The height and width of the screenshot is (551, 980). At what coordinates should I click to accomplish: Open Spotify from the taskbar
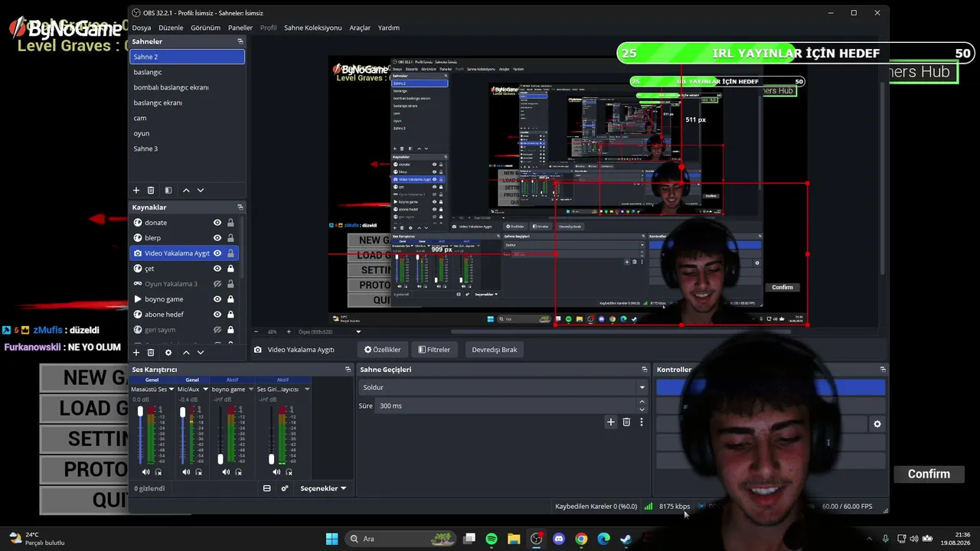[492, 539]
